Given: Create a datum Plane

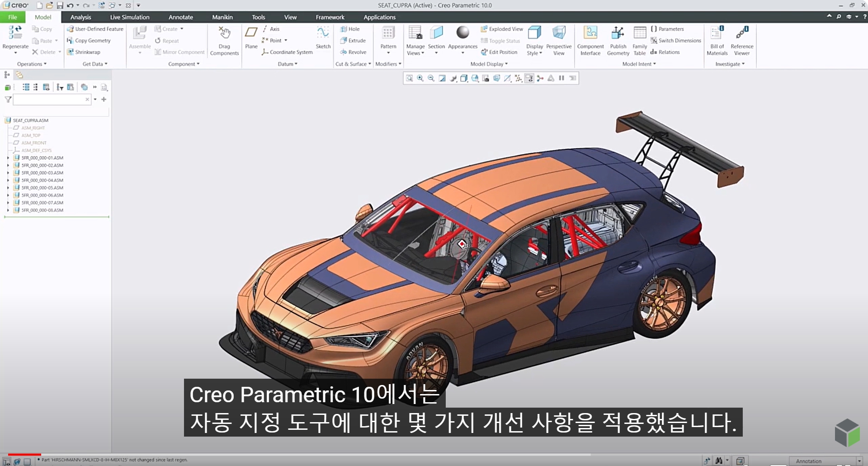Looking at the screenshot, I should 251,38.
